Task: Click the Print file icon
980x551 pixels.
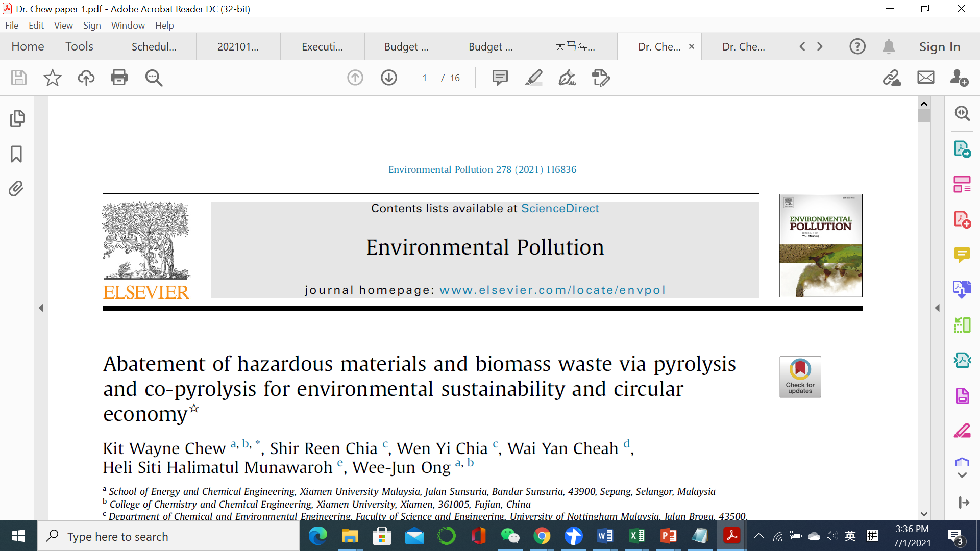Action: (x=119, y=78)
